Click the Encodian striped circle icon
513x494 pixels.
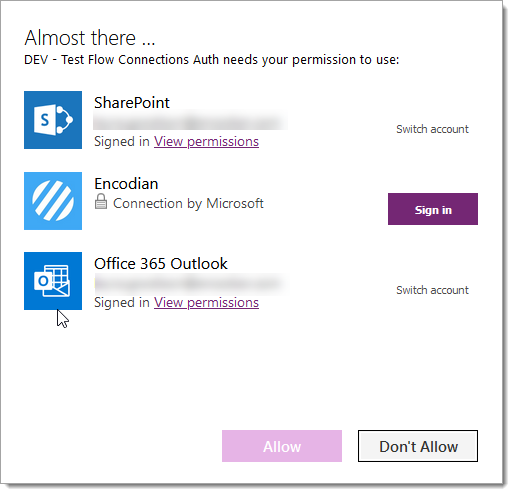click(x=53, y=201)
